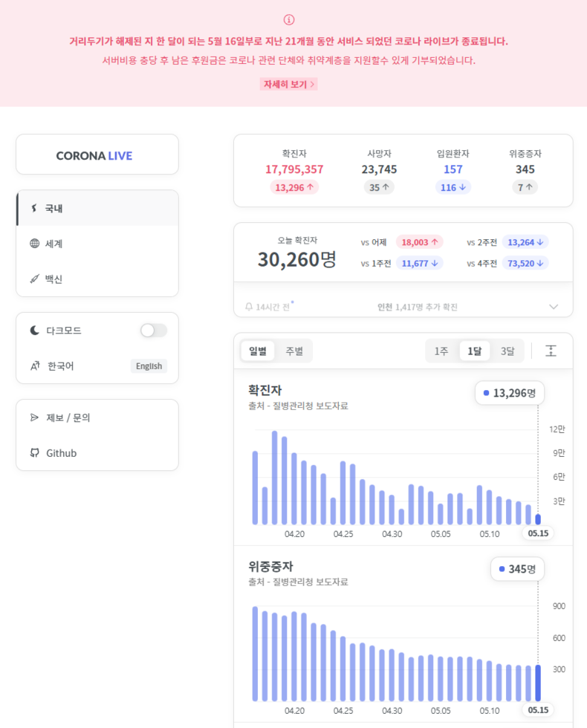Click the CORONA LIVE logo
Screen dimensions: 587x728
click(x=97, y=155)
